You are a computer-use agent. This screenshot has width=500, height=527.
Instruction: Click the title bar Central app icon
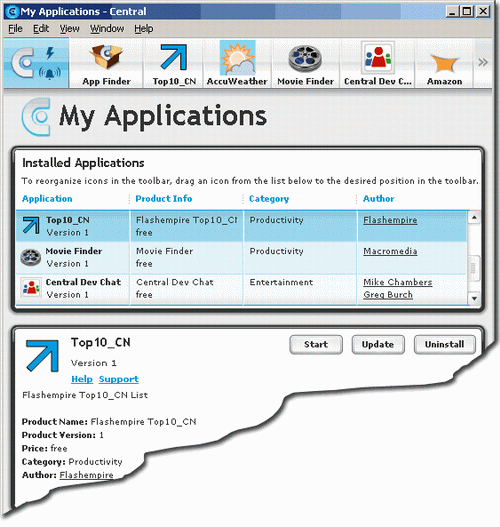coord(12,11)
